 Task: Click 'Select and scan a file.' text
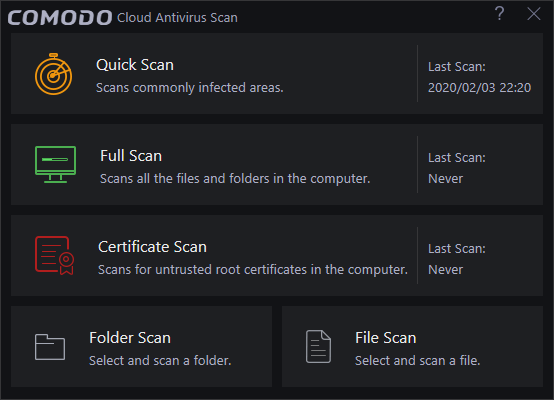(x=418, y=360)
